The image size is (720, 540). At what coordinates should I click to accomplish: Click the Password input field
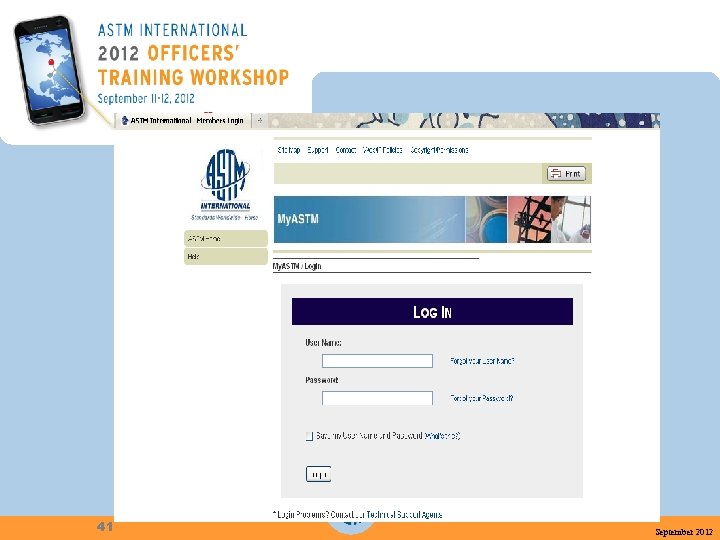tap(377, 398)
